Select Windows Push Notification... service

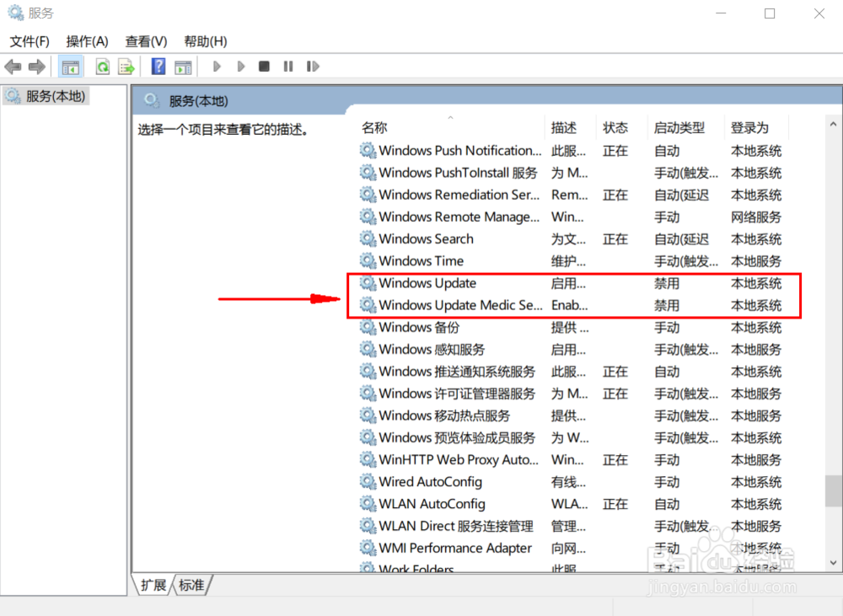460,151
